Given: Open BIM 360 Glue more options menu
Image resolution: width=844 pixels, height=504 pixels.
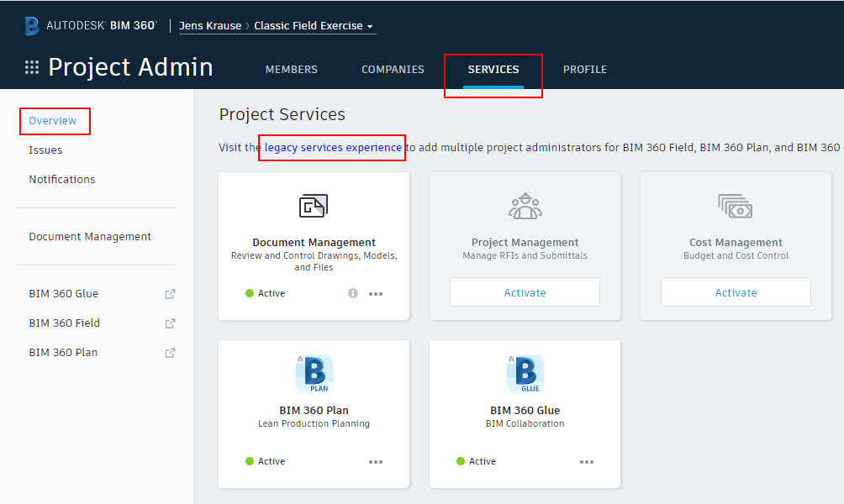Looking at the screenshot, I should pos(587,462).
